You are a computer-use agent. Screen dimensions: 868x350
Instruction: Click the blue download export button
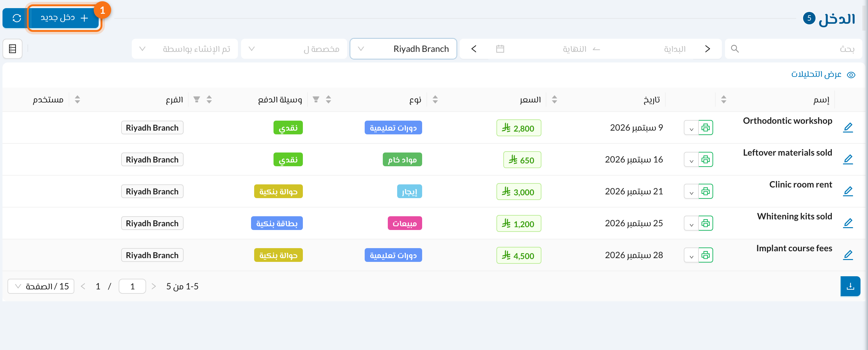850,286
